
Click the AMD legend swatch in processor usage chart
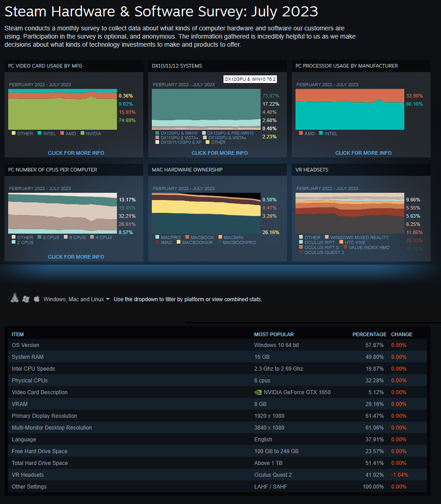click(301, 133)
